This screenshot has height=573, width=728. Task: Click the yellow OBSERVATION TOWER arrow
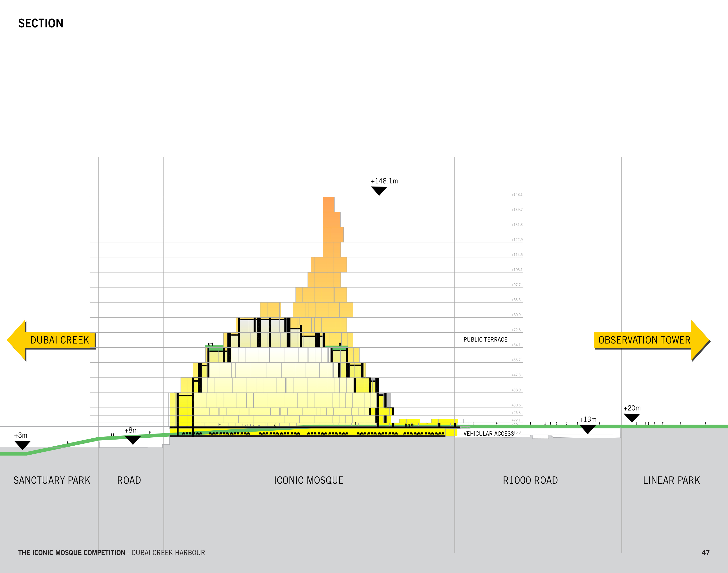click(652, 340)
